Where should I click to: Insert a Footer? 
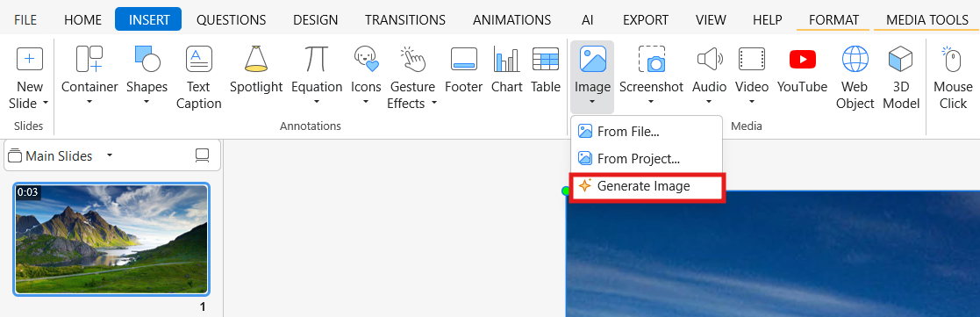pyautogui.click(x=464, y=70)
